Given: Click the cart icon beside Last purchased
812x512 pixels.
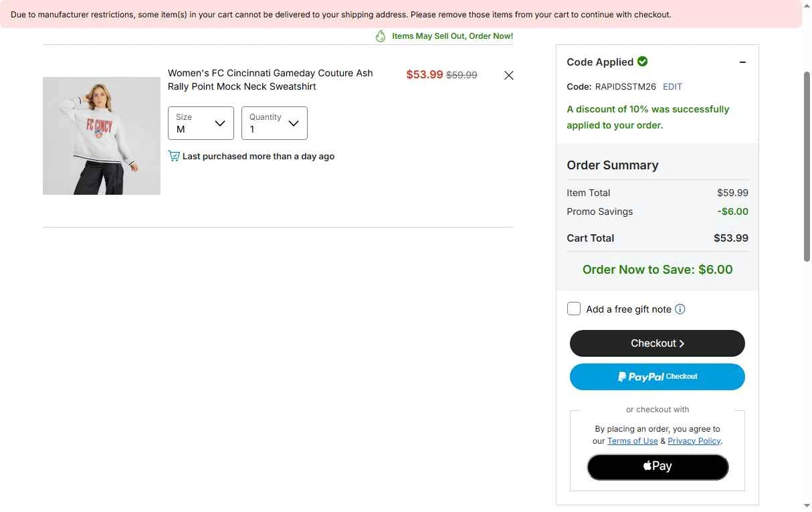Looking at the screenshot, I should pyautogui.click(x=174, y=156).
